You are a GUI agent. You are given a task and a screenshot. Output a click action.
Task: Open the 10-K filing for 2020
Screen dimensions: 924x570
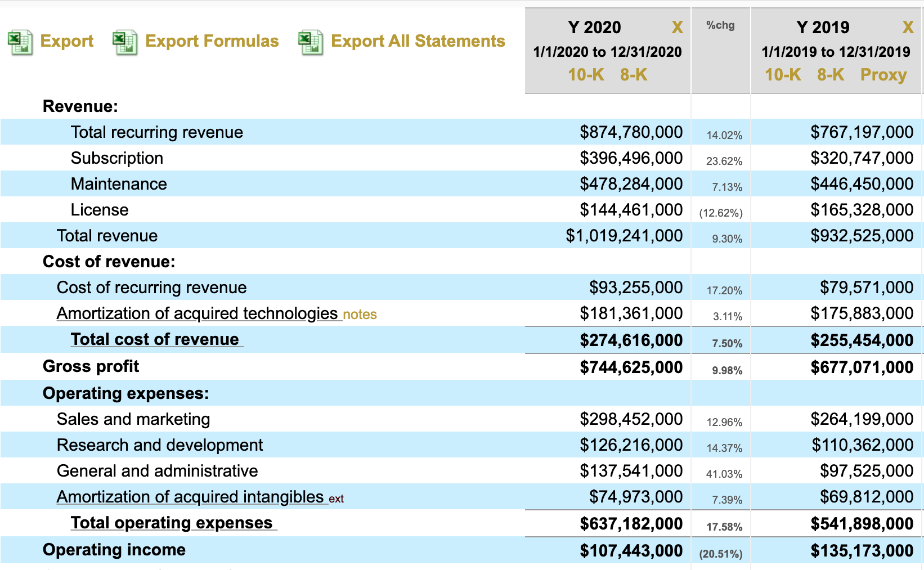pyautogui.click(x=585, y=75)
